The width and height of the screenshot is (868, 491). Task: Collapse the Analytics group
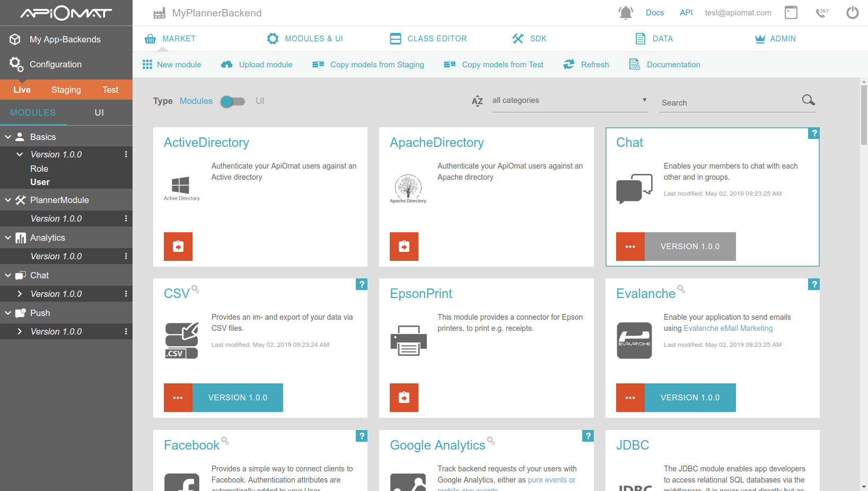pyautogui.click(x=8, y=238)
